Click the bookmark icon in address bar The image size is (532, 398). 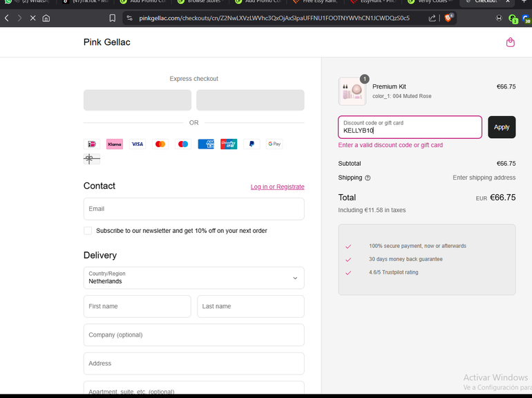(112, 18)
